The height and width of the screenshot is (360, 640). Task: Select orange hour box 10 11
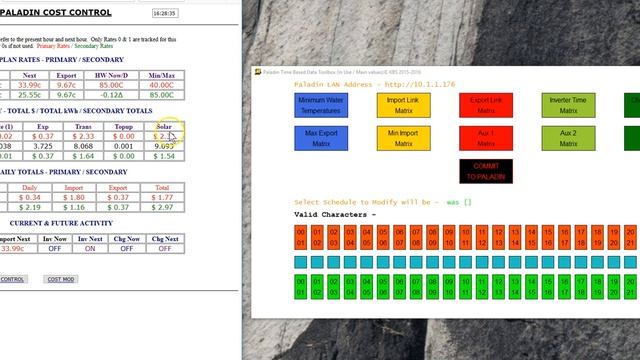coord(465,237)
